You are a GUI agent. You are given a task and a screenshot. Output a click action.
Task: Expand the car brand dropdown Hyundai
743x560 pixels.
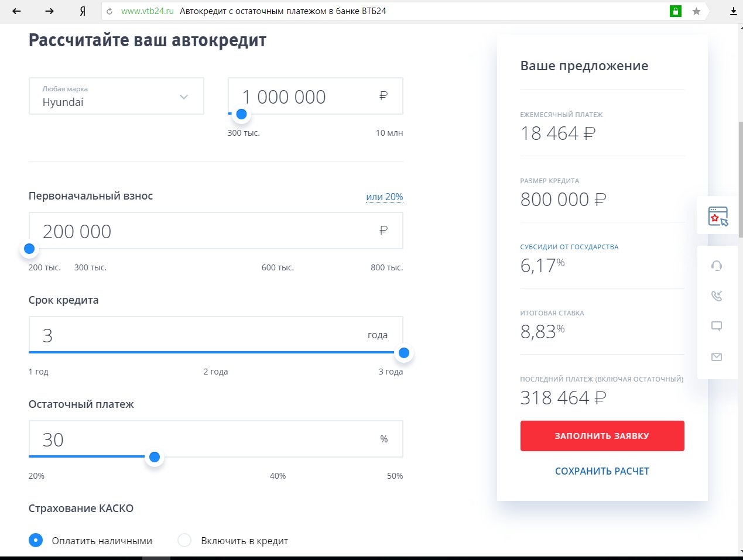(x=117, y=97)
